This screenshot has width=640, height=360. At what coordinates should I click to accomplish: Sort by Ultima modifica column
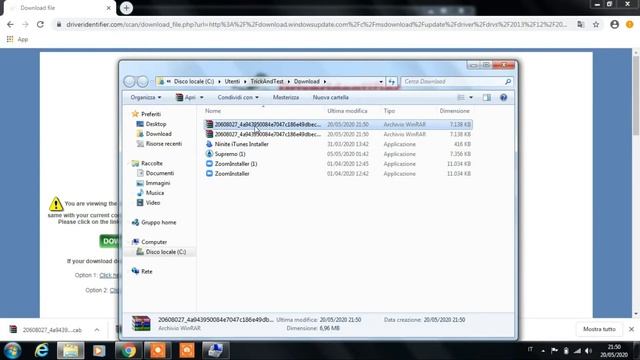click(x=347, y=111)
